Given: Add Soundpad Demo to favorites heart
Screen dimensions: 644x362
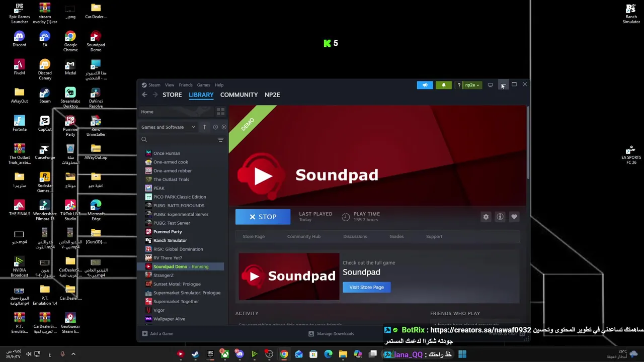Looking at the screenshot, I should (514, 217).
